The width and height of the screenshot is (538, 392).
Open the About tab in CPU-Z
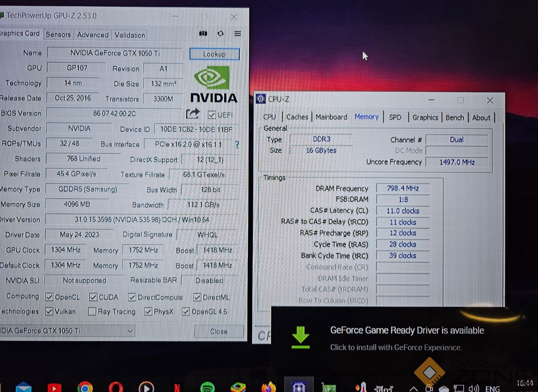[481, 118]
